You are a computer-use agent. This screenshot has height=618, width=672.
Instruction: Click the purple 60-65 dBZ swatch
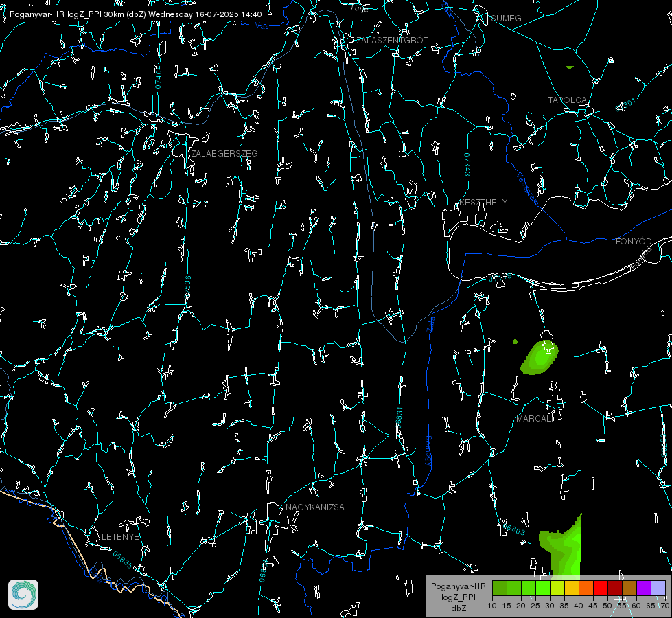644,588
